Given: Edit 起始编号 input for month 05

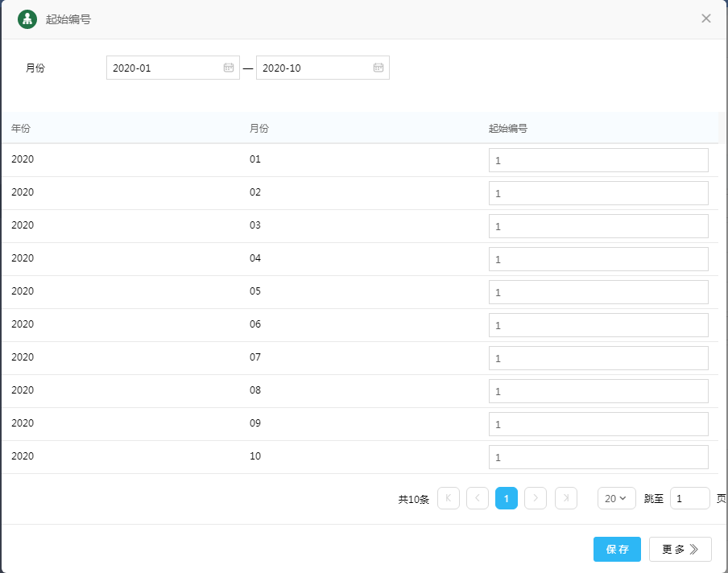Looking at the screenshot, I should click(598, 292).
